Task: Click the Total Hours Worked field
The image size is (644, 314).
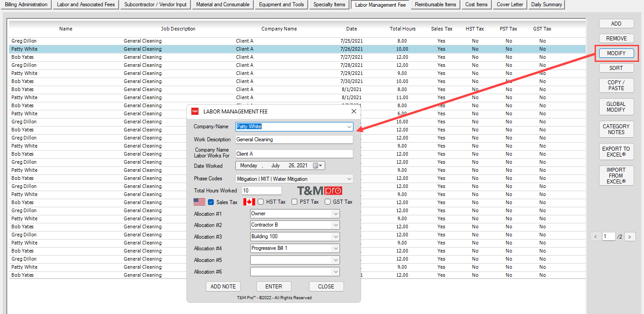Action: [261, 191]
